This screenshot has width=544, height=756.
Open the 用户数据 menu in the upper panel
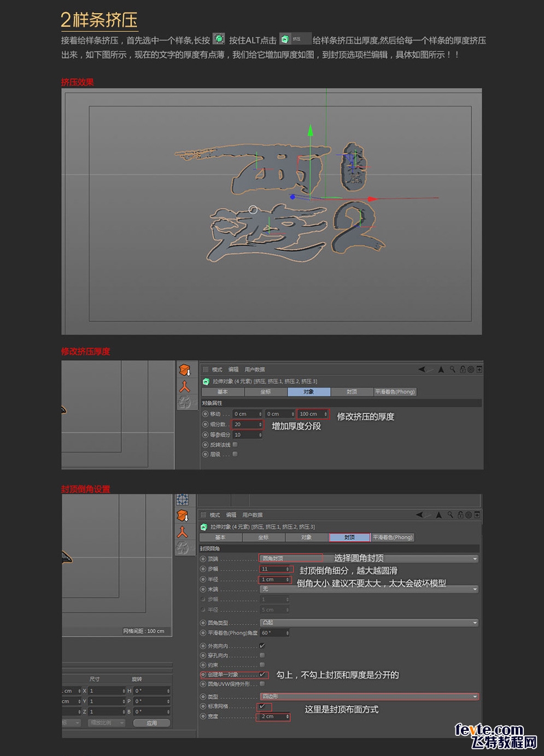point(255,370)
